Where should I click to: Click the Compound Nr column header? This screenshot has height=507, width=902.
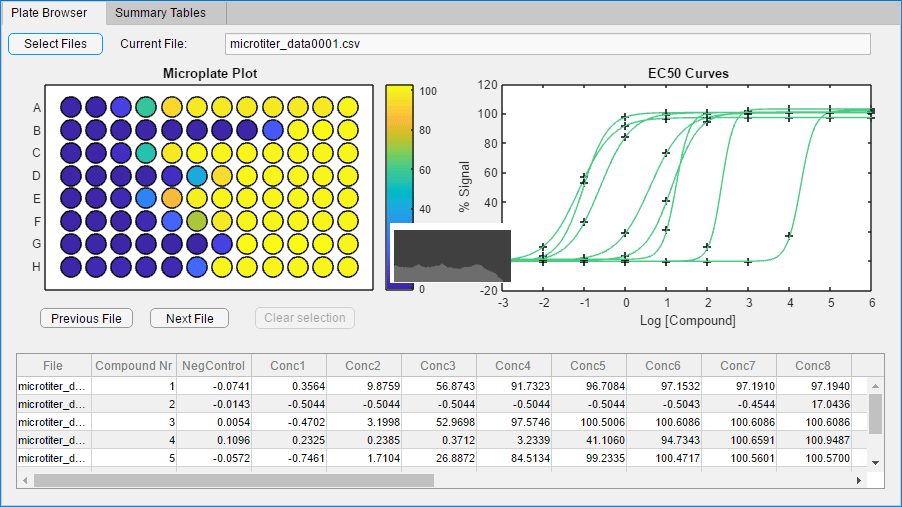133,366
